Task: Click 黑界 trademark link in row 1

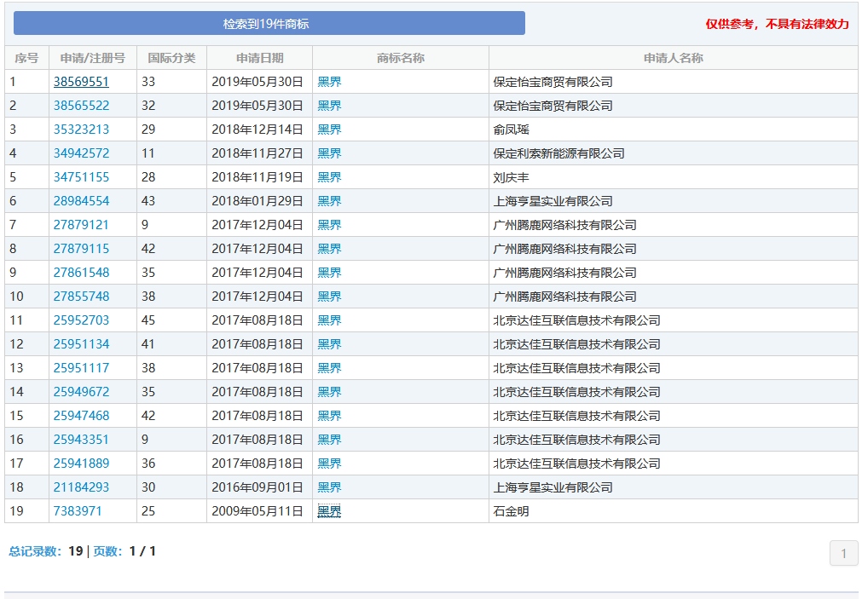Action: point(327,82)
